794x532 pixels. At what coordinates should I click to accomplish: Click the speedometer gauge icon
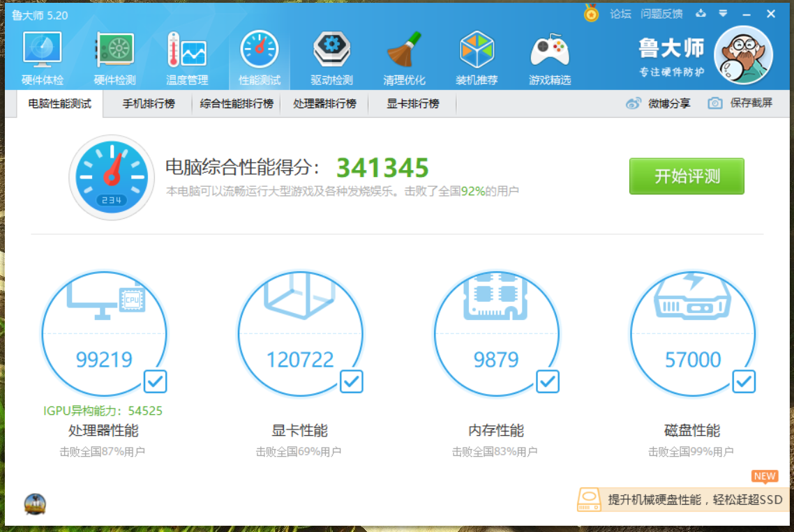tap(112, 177)
